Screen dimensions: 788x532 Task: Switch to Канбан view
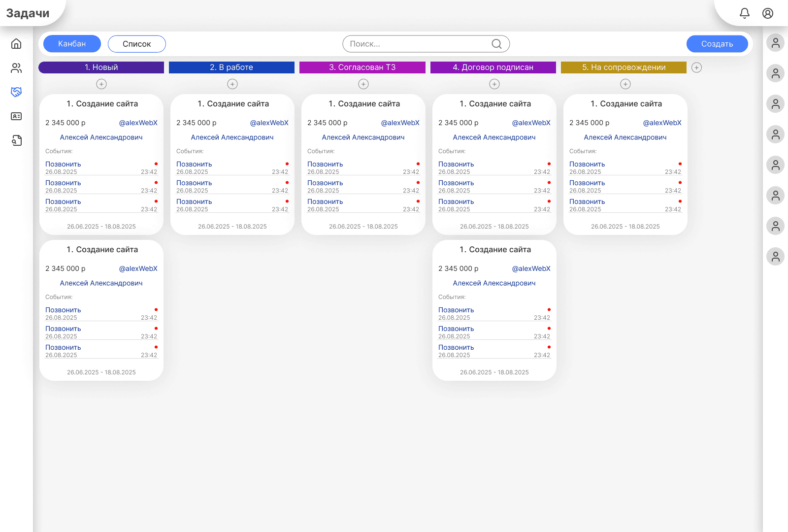pyautogui.click(x=72, y=44)
